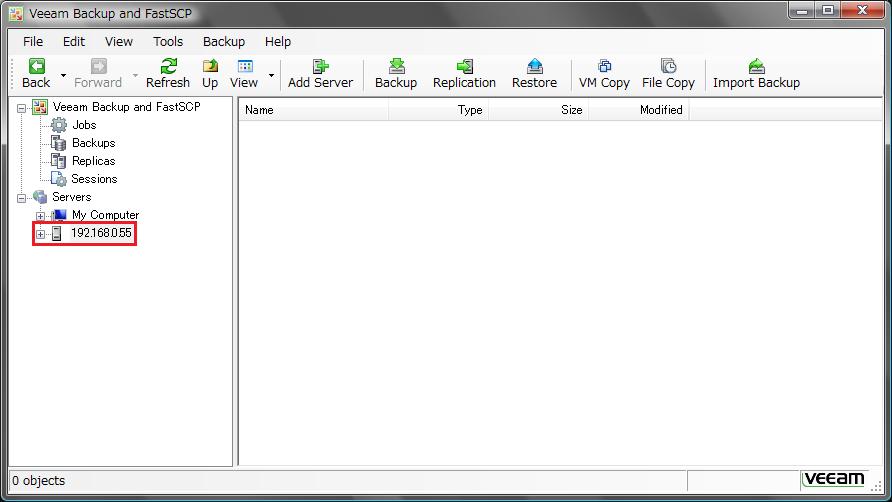The height and width of the screenshot is (502, 892).
Task: Click the Servers node icon in tree
Action: tap(40, 197)
